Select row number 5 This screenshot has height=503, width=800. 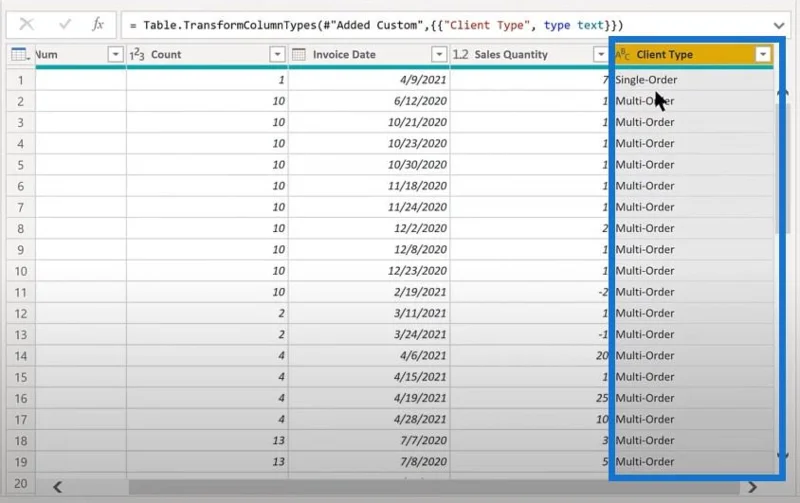[x=21, y=165]
